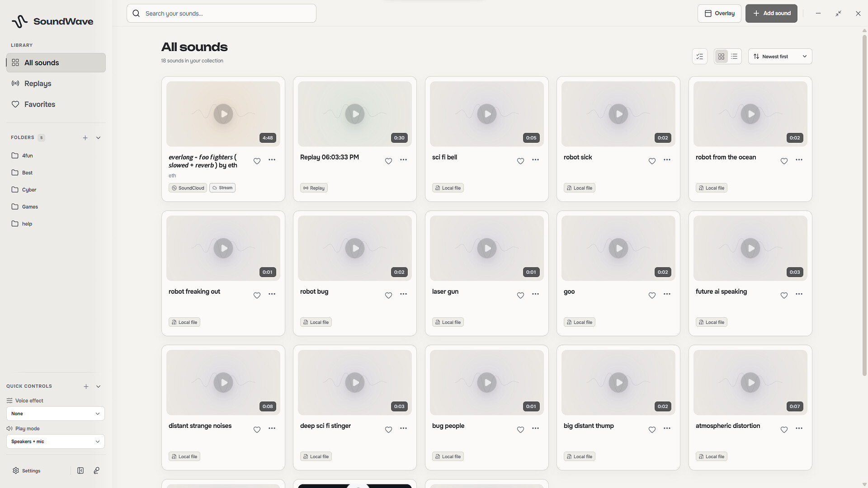Click the Overlay button
868x488 pixels.
pos(719,14)
